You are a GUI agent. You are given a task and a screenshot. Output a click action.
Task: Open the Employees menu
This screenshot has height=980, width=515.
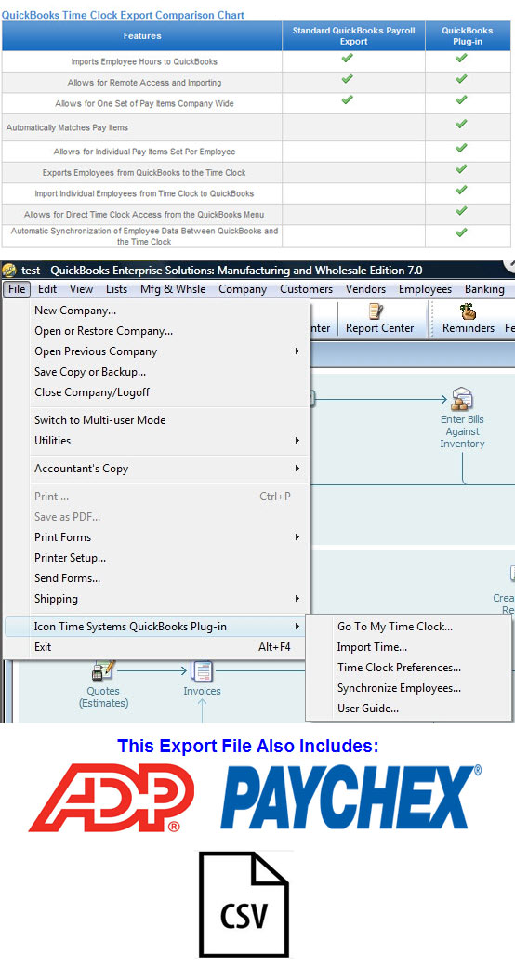[x=425, y=289]
